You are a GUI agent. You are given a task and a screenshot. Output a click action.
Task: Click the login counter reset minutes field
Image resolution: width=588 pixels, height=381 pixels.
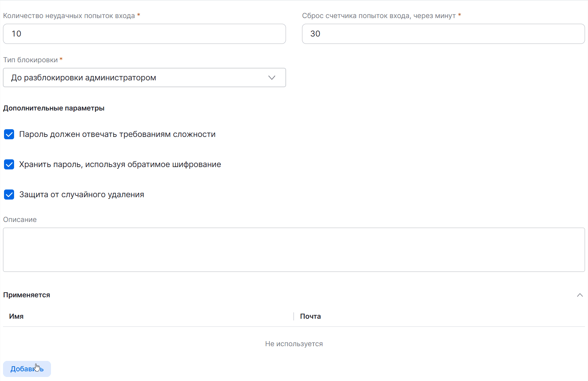pos(443,34)
